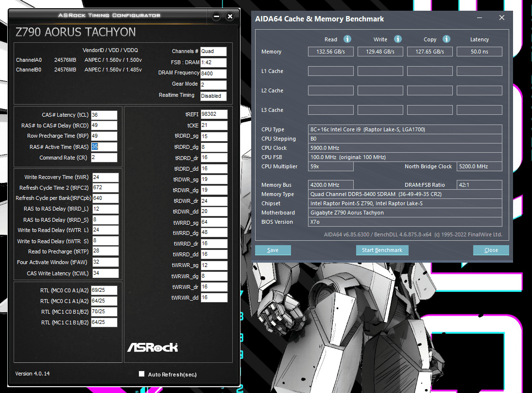Click the Write Recovery Time (tWR) field

105,178
